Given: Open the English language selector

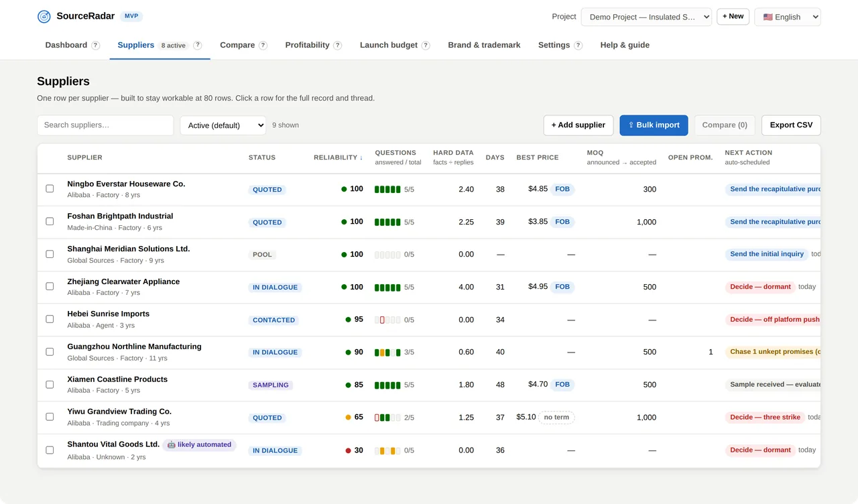Looking at the screenshot, I should 788,17.
